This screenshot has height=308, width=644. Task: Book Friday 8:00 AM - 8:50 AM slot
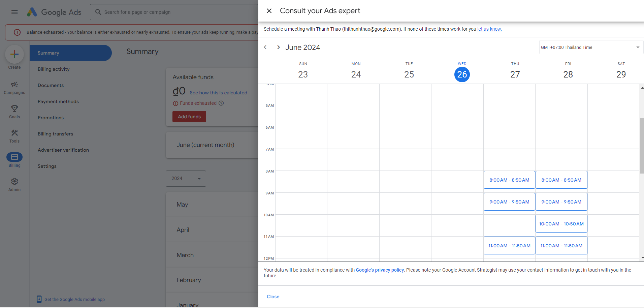click(561, 180)
